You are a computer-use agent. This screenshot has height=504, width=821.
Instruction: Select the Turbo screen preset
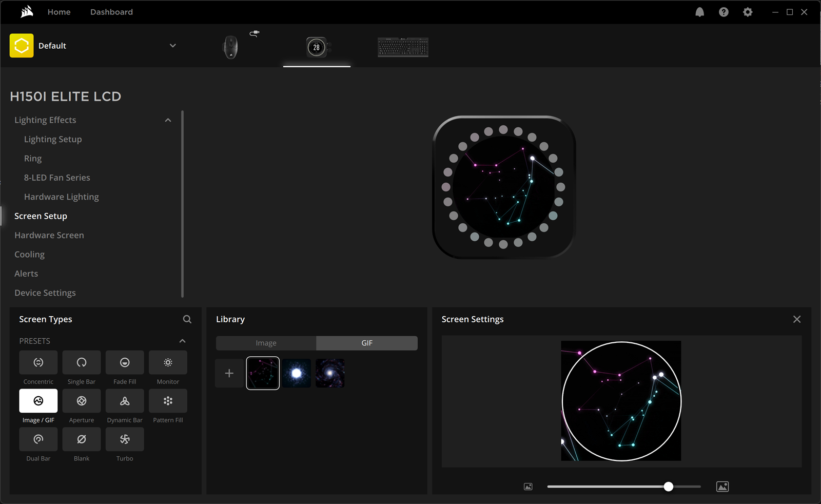pyautogui.click(x=125, y=439)
